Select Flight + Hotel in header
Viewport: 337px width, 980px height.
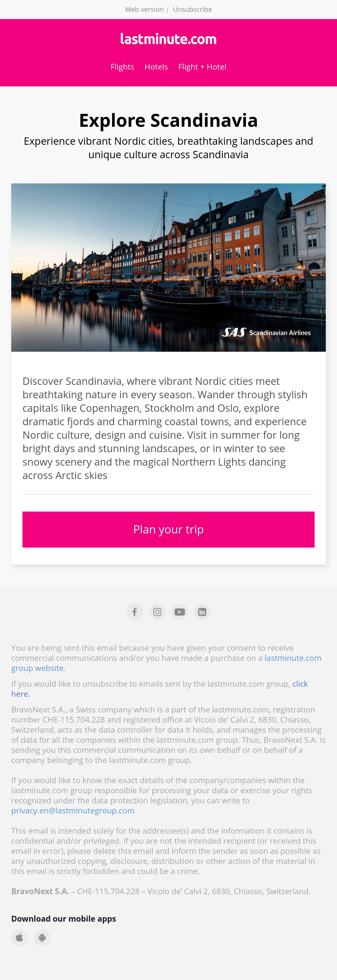(x=202, y=67)
